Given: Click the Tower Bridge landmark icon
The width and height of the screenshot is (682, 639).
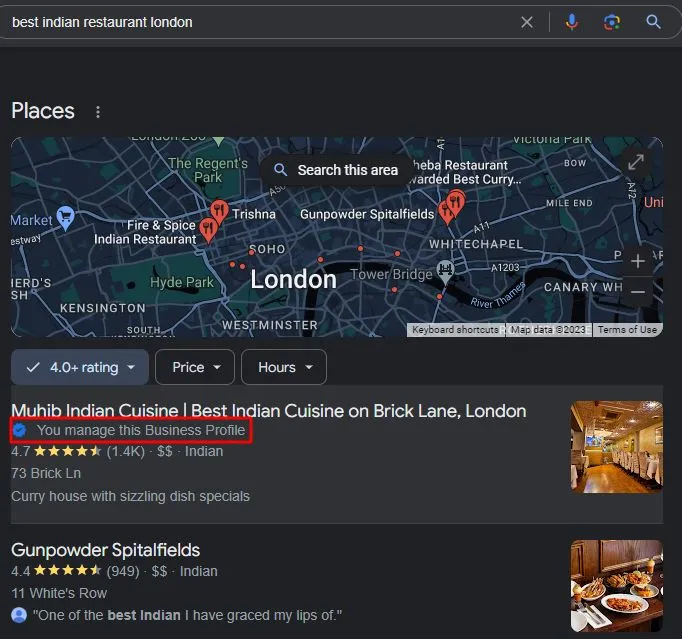Looking at the screenshot, I should tap(445, 271).
